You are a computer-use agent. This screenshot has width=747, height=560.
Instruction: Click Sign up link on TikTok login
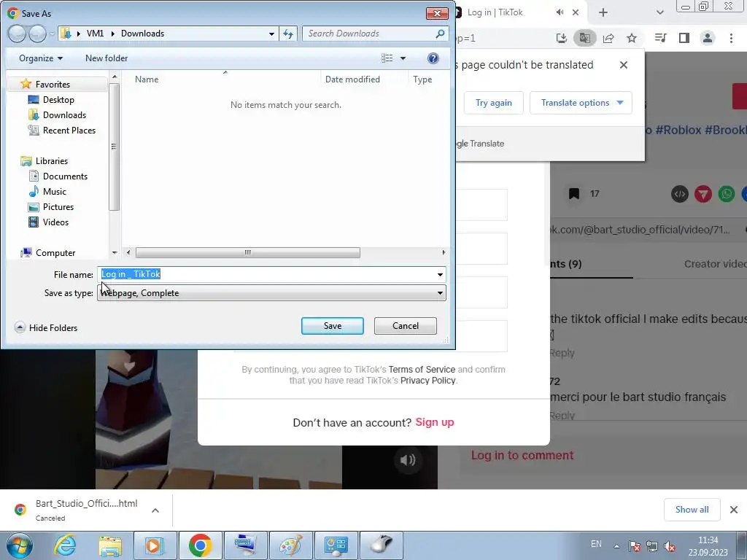pyautogui.click(x=435, y=422)
